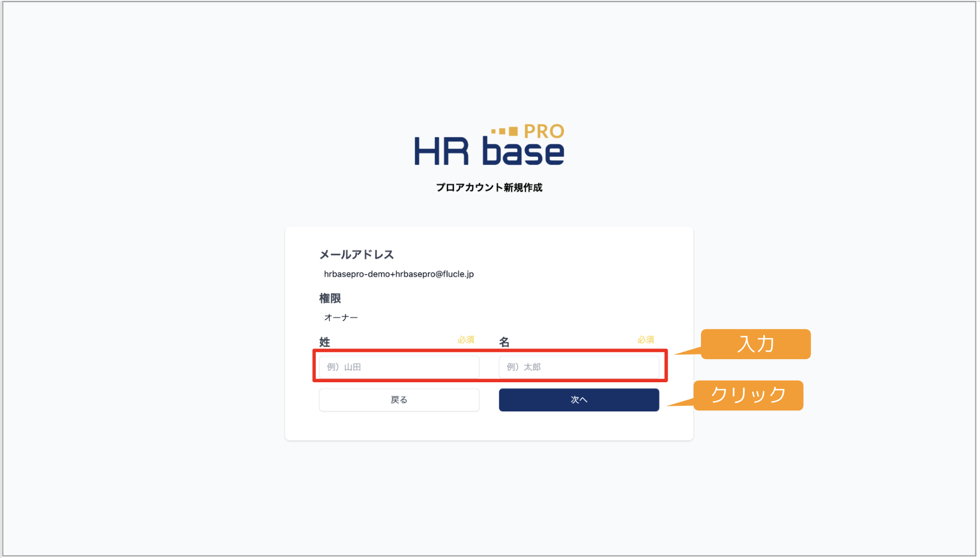The width and height of the screenshot is (980, 558).
Task: Click the 権限 label
Action: 330,298
